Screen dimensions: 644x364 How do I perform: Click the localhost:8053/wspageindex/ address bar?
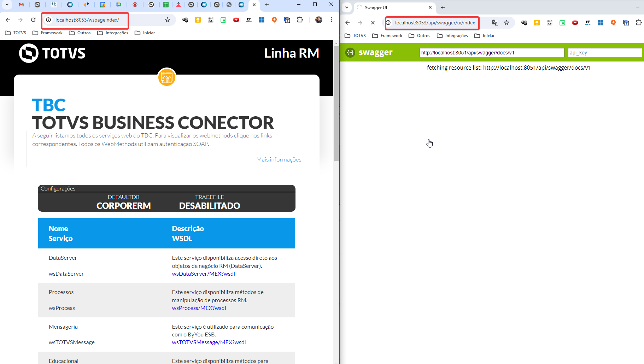[x=87, y=20]
